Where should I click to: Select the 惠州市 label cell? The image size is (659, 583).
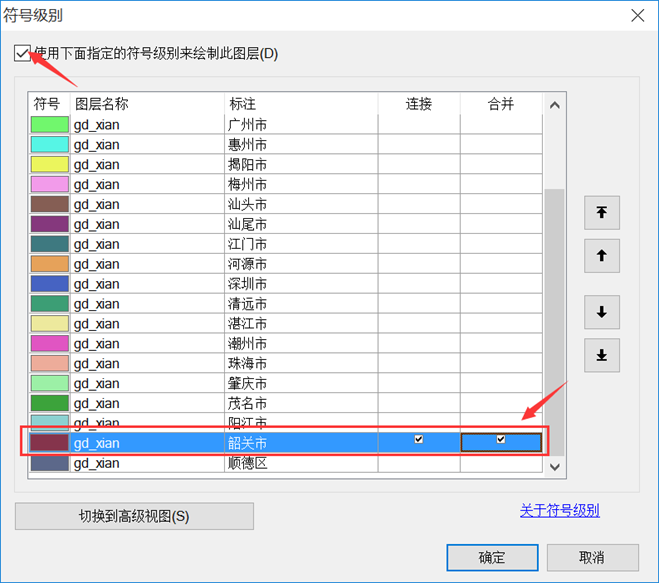301,144
